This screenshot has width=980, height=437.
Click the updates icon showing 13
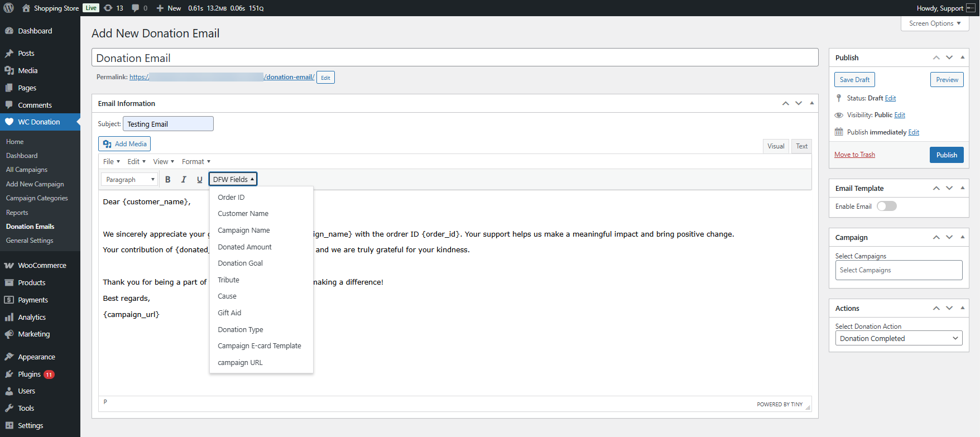tap(113, 8)
